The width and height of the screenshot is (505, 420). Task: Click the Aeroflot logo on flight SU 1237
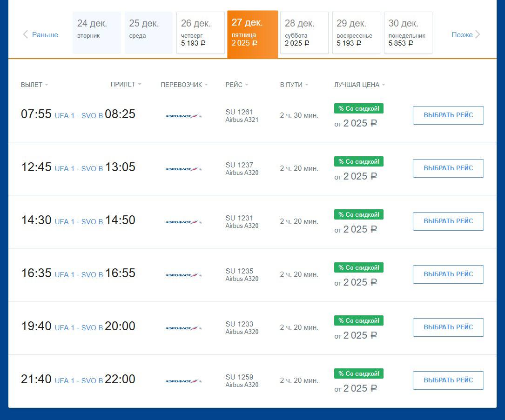(183, 169)
